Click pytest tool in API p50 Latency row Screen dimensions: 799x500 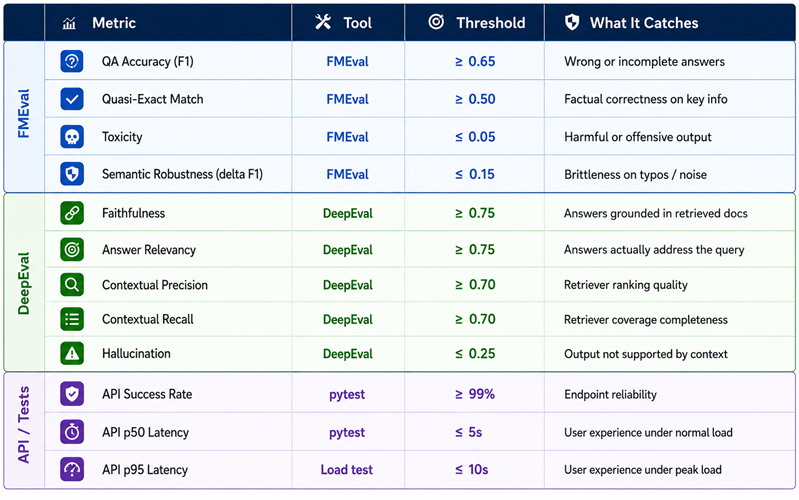[347, 433]
